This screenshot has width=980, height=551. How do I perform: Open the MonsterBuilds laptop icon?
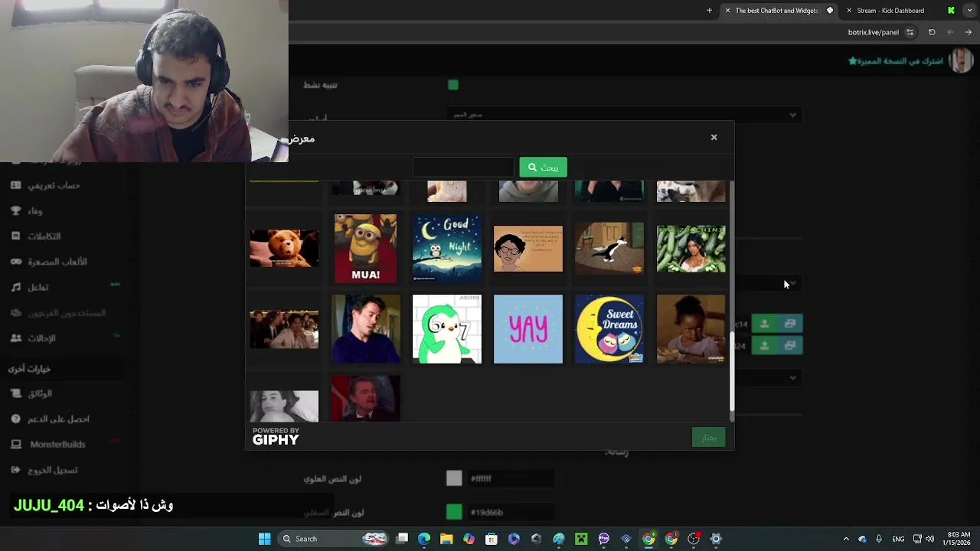click(x=15, y=444)
